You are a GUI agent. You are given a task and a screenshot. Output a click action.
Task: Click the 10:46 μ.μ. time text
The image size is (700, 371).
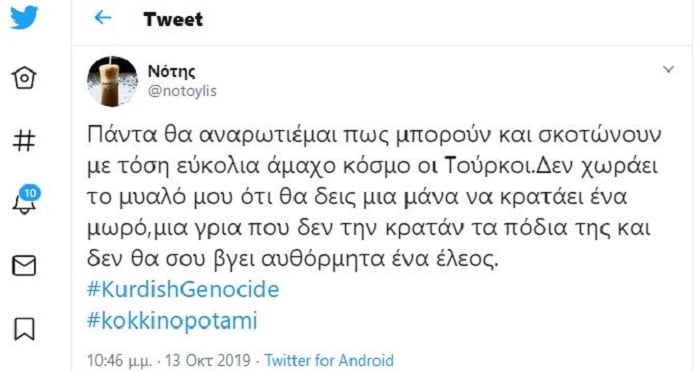(119, 360)
